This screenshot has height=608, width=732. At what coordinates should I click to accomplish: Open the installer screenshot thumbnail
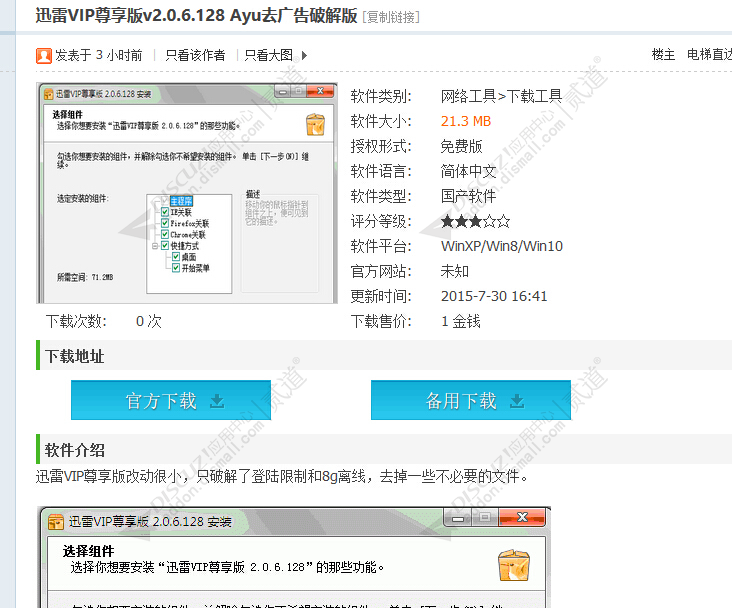pos(187,193)
